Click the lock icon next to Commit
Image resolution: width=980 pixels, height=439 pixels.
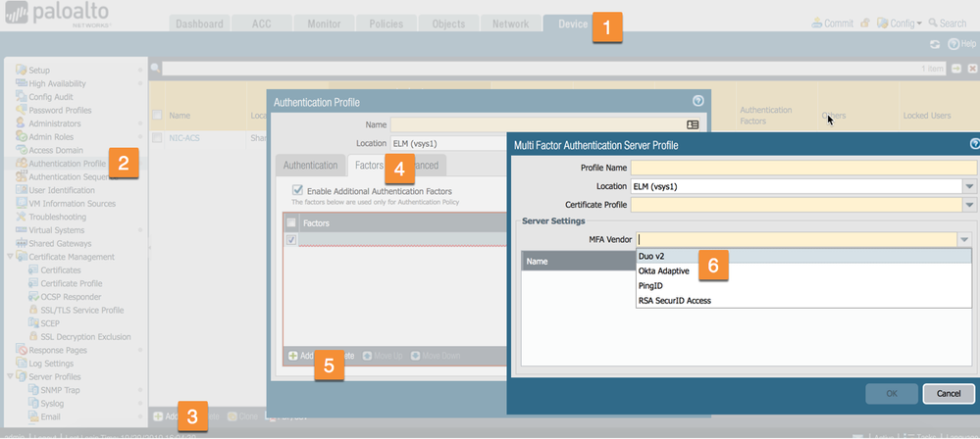tap(864, 23)
